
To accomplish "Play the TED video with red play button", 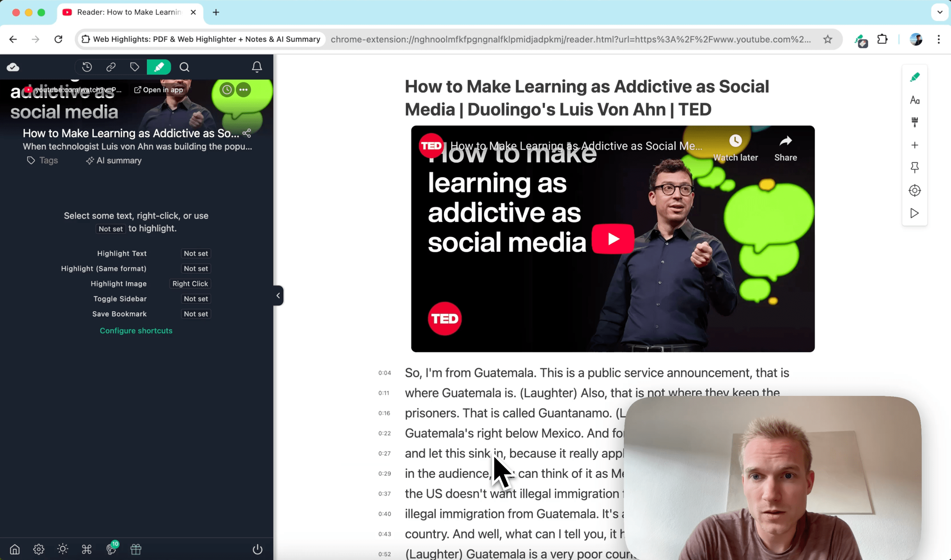I will (x=613, y=239).
